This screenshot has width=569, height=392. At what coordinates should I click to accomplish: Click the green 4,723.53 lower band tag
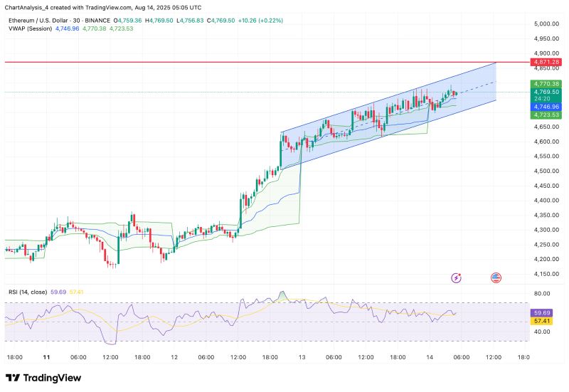click(545, 115)
